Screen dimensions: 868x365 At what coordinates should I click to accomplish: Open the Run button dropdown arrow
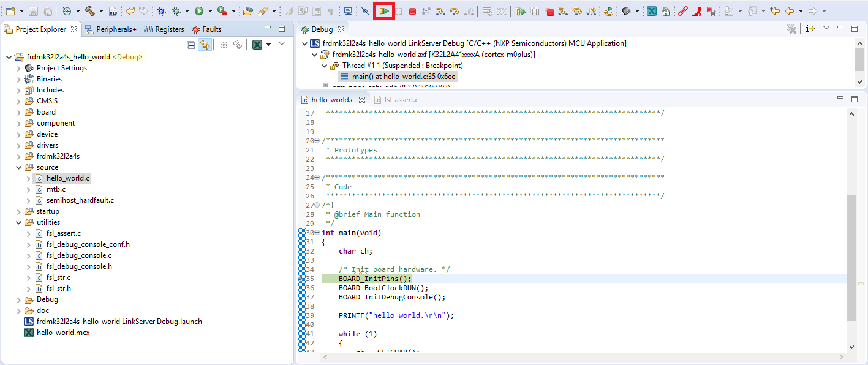[210, 11]
